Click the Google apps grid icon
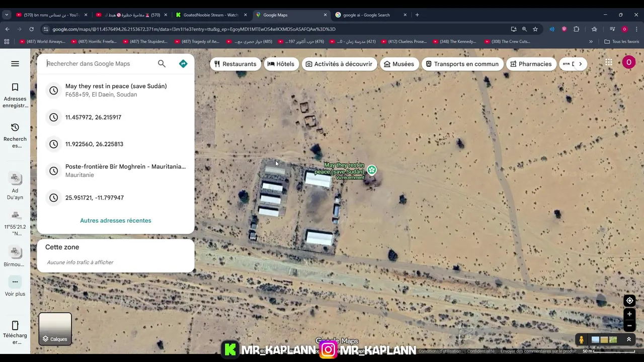Image resolution: width=644 pixels, height=362 pixels. (609, 62)
